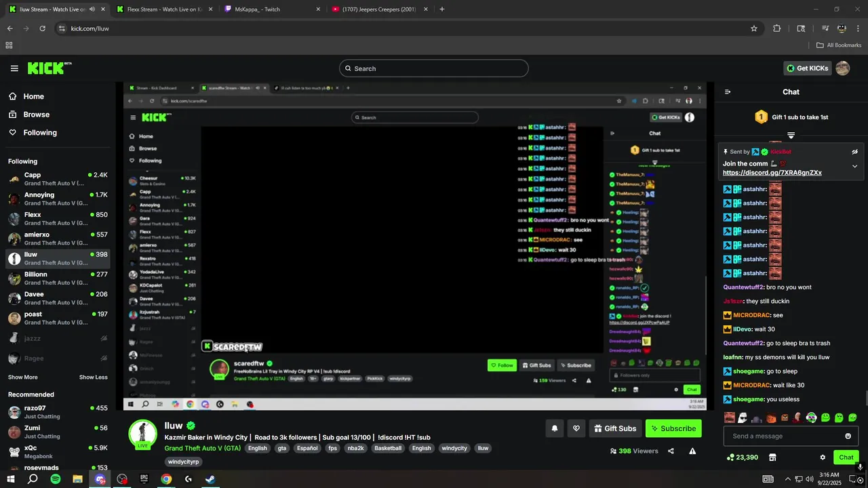This screenshot has width=868, height=488.
Task: Click the nba2k tag
Action: point(355,448)
